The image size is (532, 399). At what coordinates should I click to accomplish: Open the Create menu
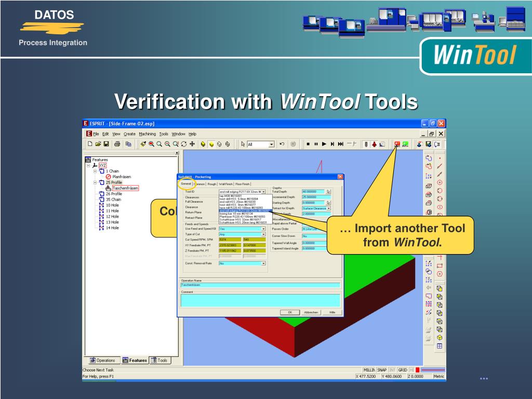click(129, 134)
